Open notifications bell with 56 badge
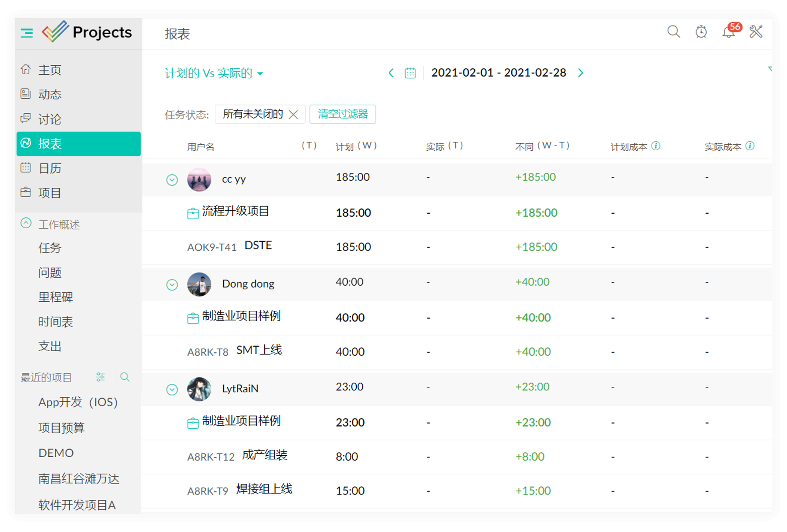The height and width of the screenshot is (532, 787). pyautogui.click(x=728, y=32)
